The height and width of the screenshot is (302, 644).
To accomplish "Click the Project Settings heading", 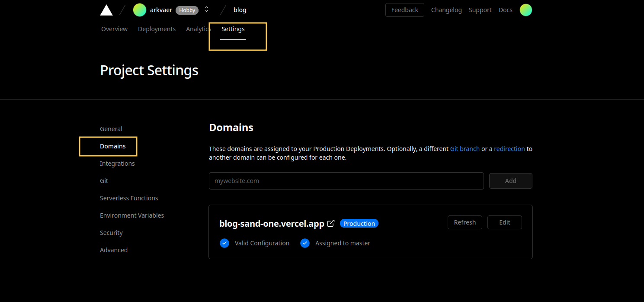I will [149, 70].
